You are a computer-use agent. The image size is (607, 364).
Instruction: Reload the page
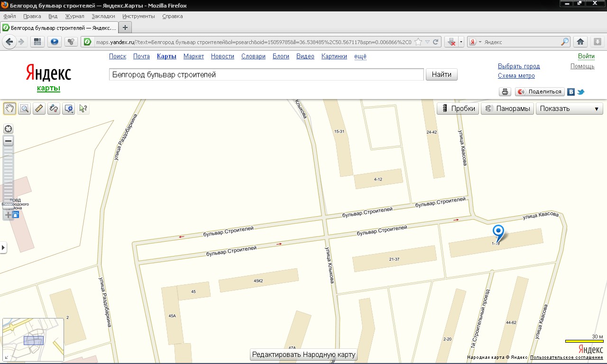point(435,42)
